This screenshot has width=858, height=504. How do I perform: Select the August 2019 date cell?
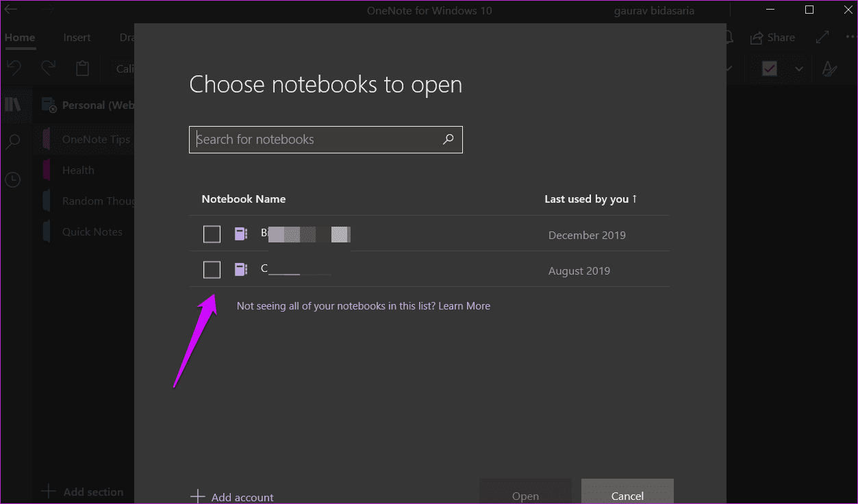tap(579, 270)
